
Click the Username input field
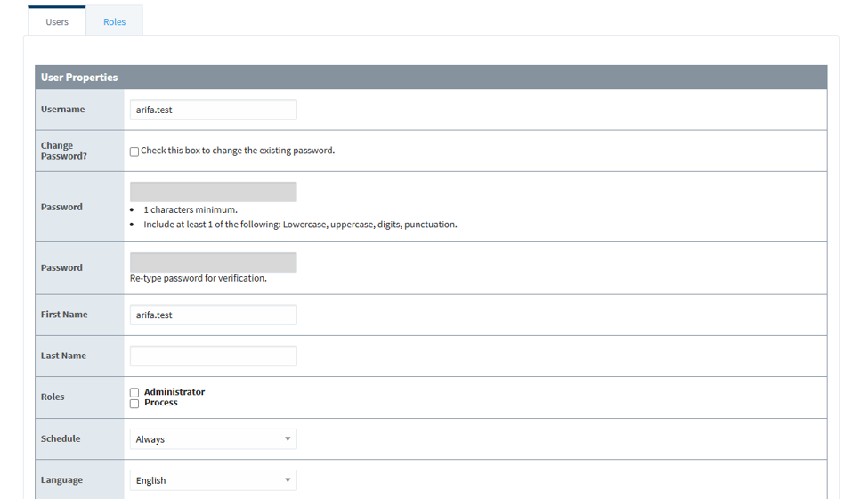[x=213, y=110]
